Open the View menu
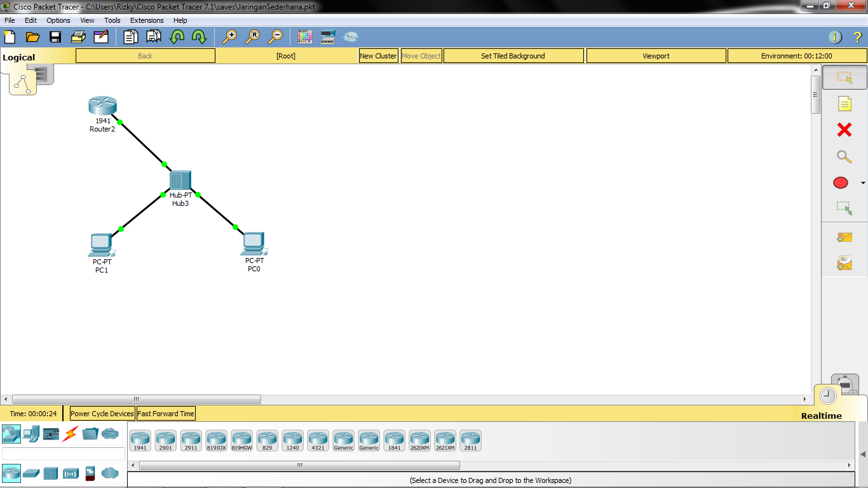The height and width of the screenshot is (488, 868). click(87, 20)
